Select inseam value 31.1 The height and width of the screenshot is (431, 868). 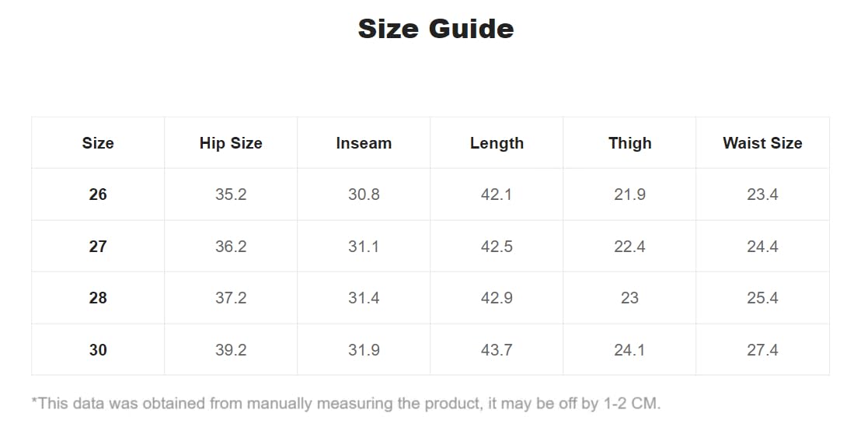[364, 247]
